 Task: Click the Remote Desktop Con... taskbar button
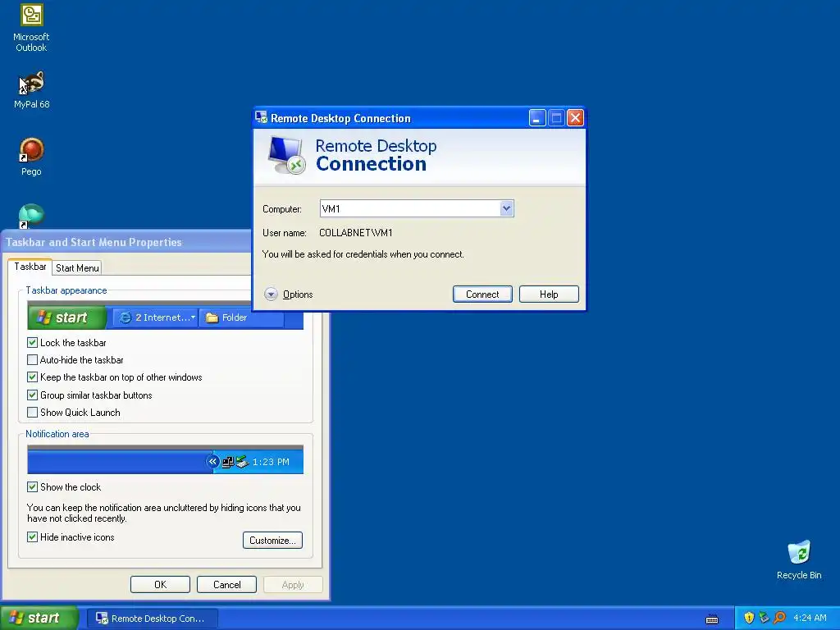pyautogui.click(x=152, y=619)
